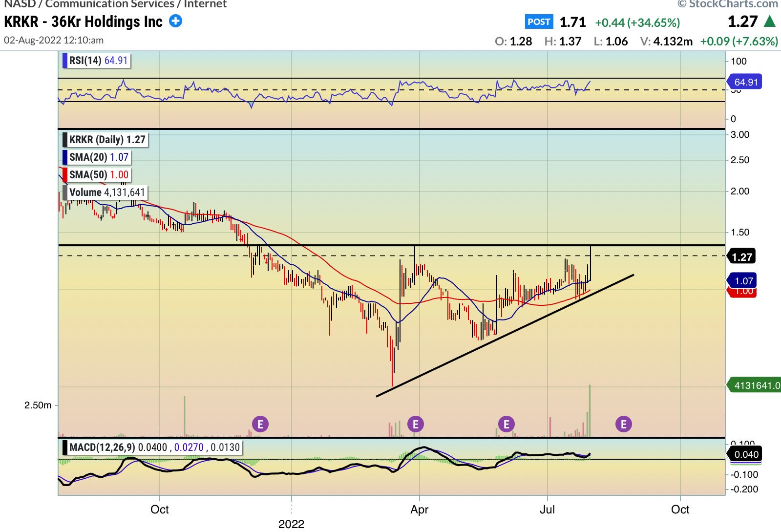Click the 3.00 label on the price axis
Image resolution: width=781 pixels, height=532 pixels.
[x=740, y=135]
